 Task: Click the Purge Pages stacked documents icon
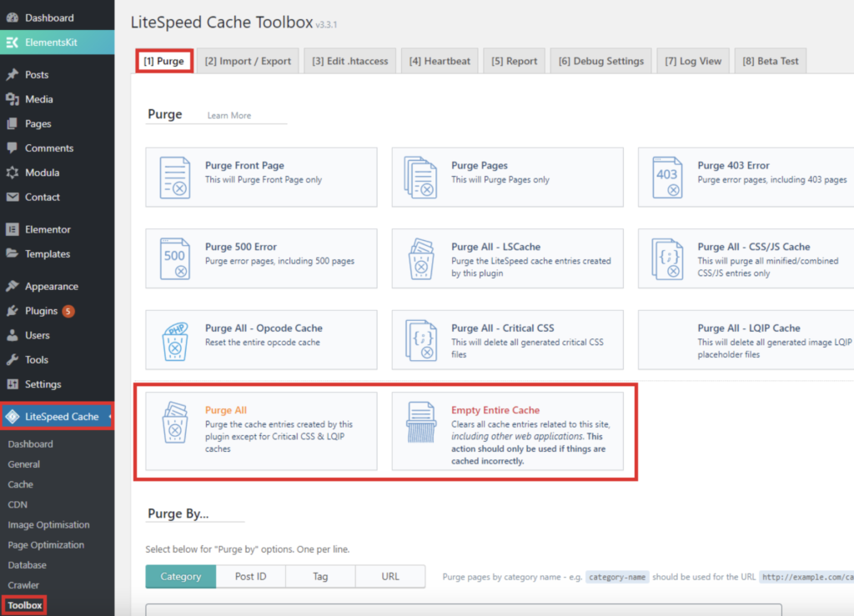(420, 178)
